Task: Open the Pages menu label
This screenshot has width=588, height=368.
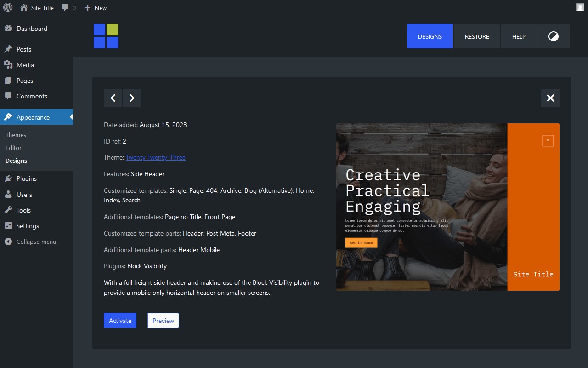Action: [25, 80]
